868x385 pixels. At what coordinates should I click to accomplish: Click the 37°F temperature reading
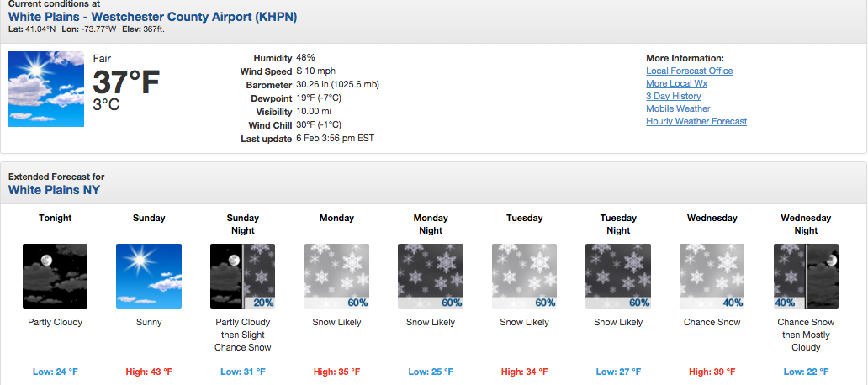click(x=126, y=82)
